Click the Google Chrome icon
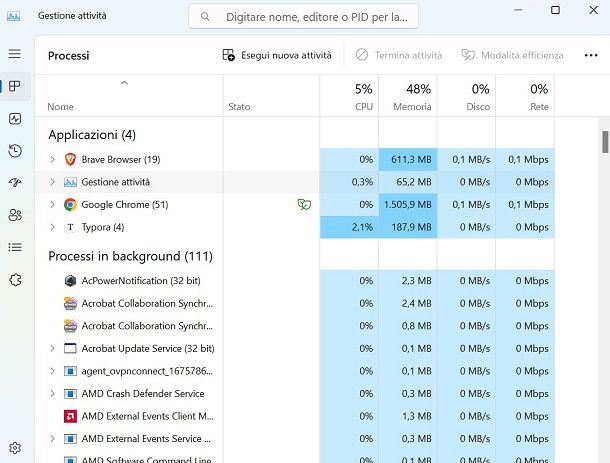Screen dimensions: 610x463 point(70,205)
